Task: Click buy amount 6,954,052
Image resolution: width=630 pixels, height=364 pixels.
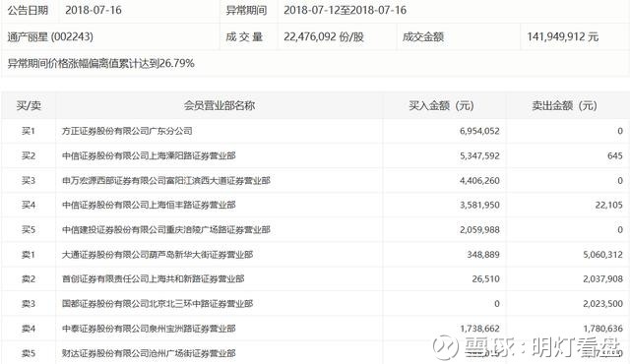Action: 479,131
